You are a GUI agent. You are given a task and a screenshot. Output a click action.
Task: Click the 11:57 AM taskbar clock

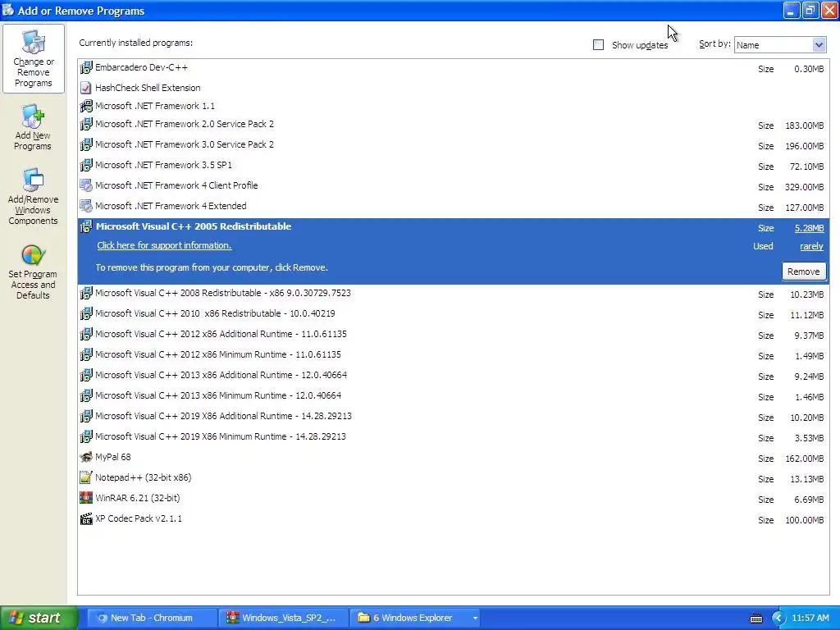pyautogui.click(x=810, y=618)
